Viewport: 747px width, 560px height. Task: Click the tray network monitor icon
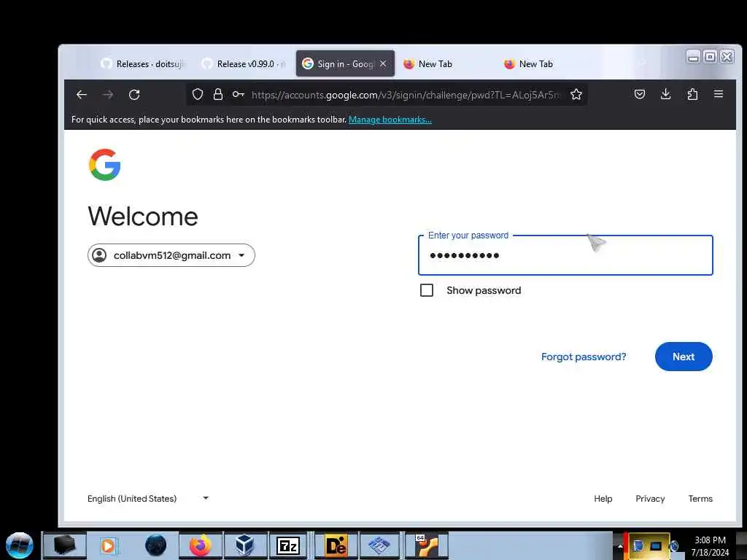click(656, 545)
